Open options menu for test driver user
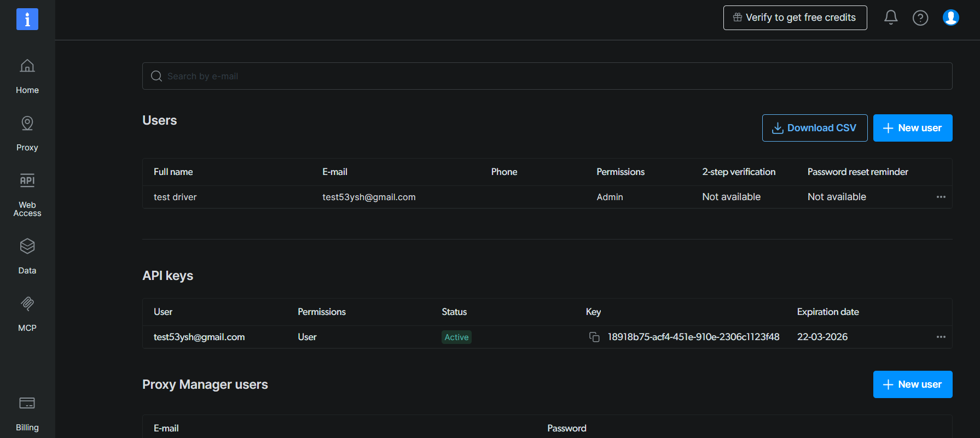The height and width of the screenshot is (438, 980). [x=941, y=197]
